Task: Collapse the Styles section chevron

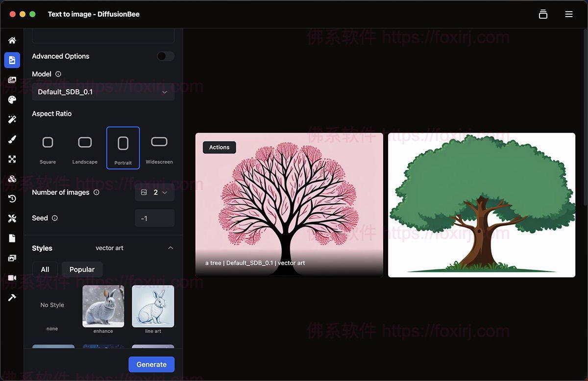Action: (171, 248)
